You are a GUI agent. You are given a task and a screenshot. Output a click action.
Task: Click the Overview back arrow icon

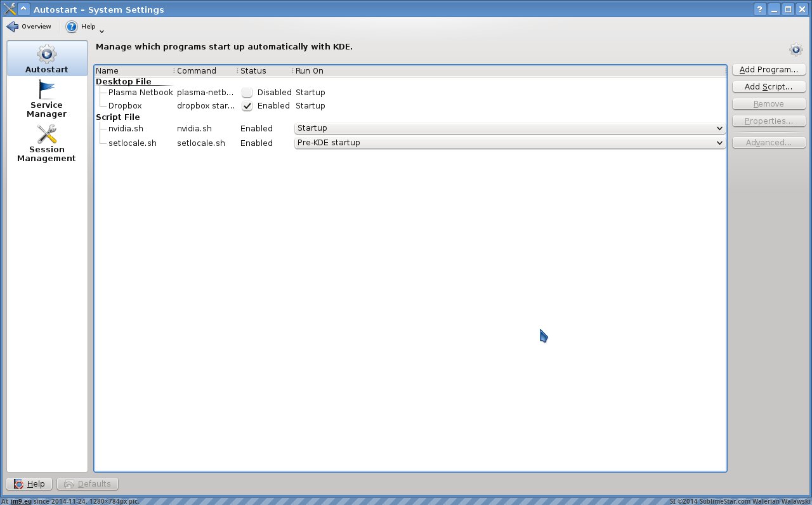click(x=12, y=27)
